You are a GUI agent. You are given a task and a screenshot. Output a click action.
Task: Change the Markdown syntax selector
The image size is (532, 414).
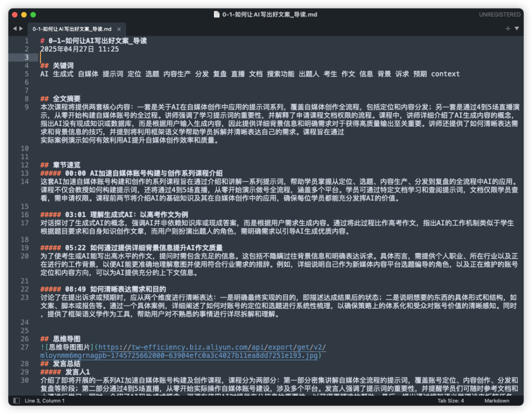pos(497,401)
